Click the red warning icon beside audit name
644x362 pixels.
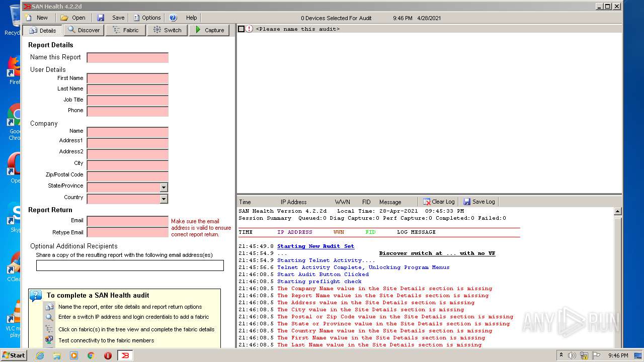(250, 29)
